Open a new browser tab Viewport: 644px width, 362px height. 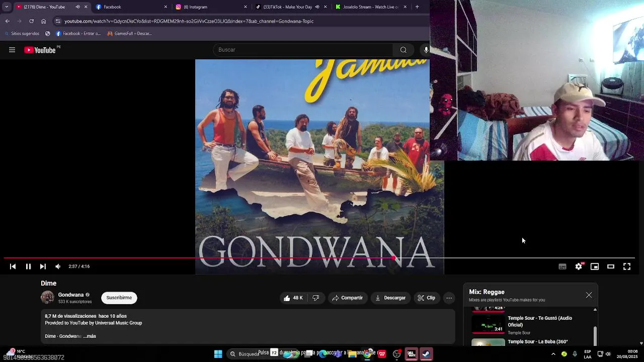[417, 7]
